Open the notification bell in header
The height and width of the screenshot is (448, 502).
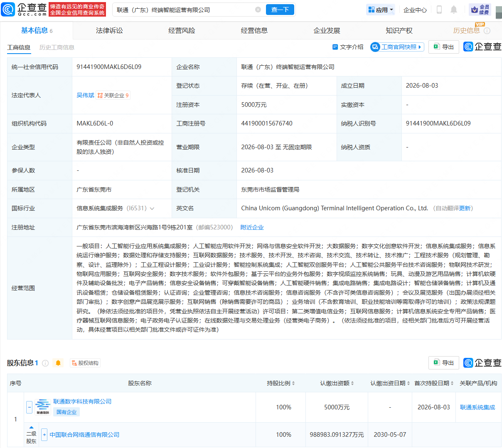[x=454, y=10]
